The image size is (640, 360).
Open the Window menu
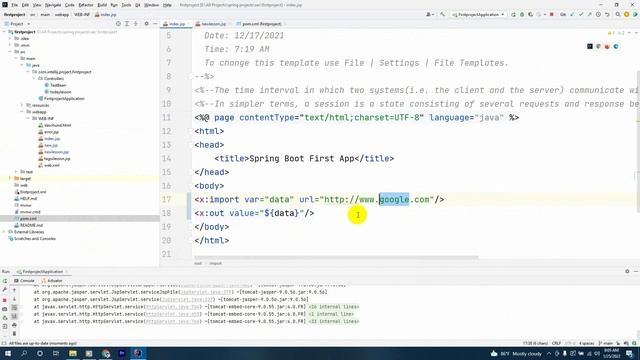point(151,5)
